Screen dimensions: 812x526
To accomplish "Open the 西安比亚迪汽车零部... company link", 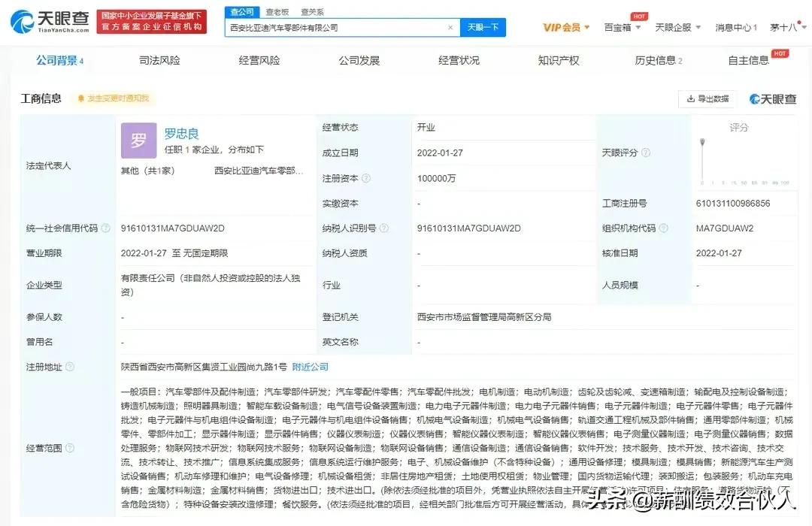I will pyautogui.click(x=259, y=171).
